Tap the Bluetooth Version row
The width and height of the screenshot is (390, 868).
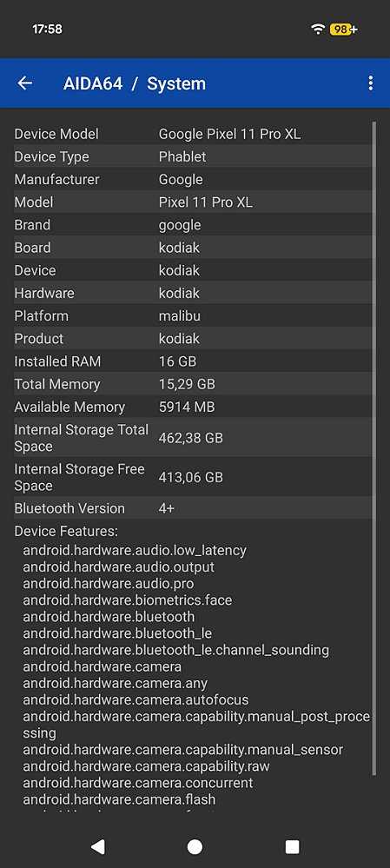(193, 508)
